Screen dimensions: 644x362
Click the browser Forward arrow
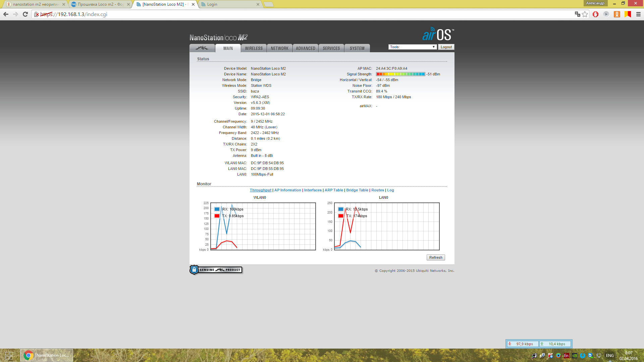coord(15,14)
